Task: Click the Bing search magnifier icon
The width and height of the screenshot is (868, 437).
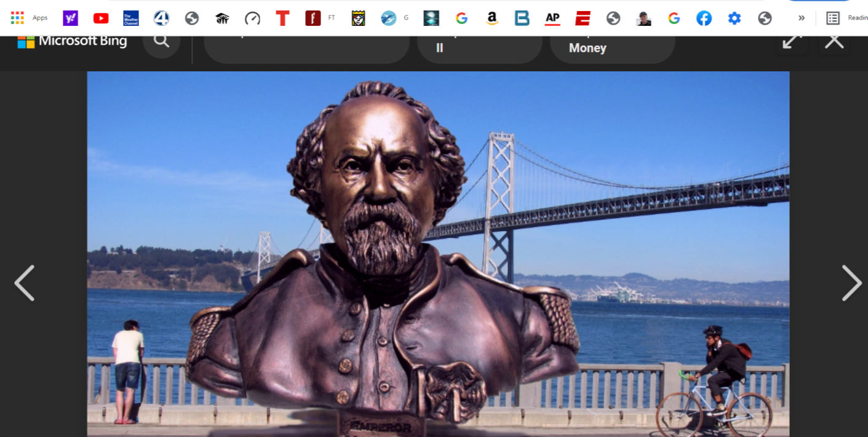Action: click(x=161, y=41)
